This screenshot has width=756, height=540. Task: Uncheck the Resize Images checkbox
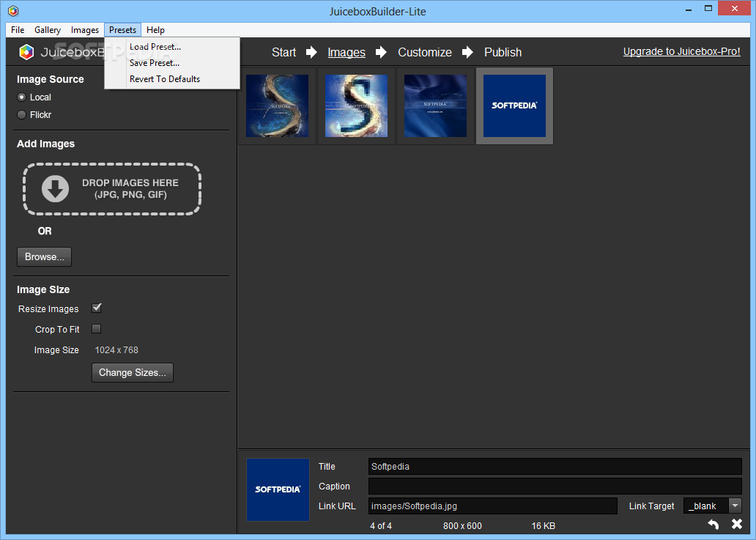coord(97,308)
